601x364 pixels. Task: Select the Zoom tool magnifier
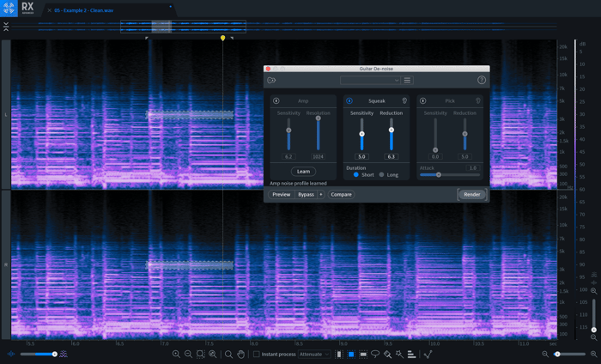(228, 355)
